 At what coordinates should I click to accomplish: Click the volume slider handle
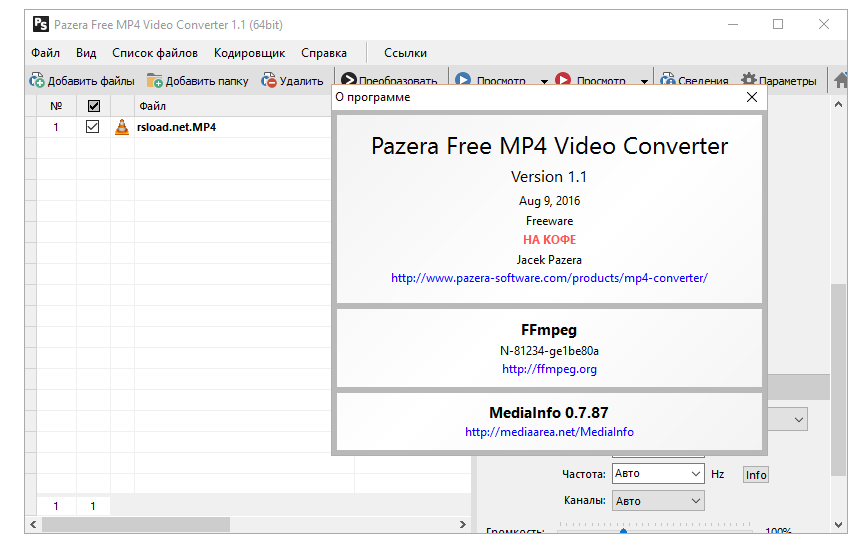point(623,532)
